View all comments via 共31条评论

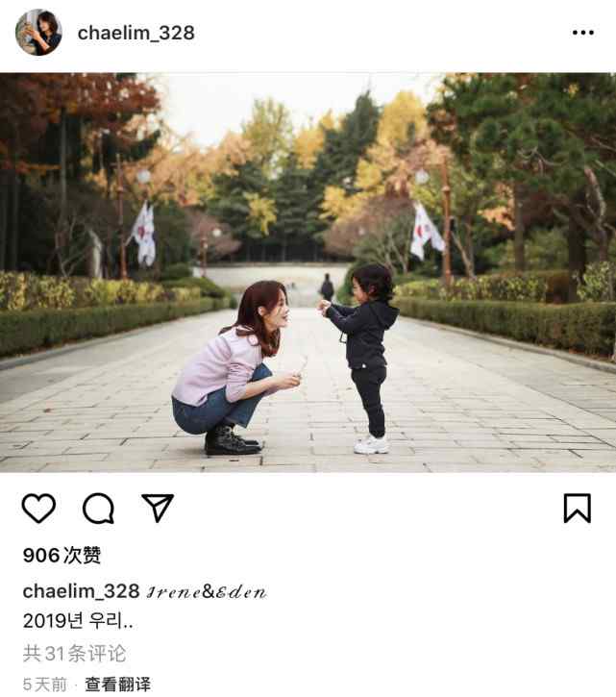(75, 654)
